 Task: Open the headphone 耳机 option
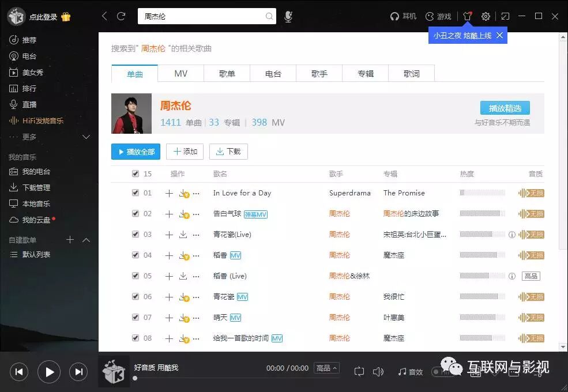[403, 16]
